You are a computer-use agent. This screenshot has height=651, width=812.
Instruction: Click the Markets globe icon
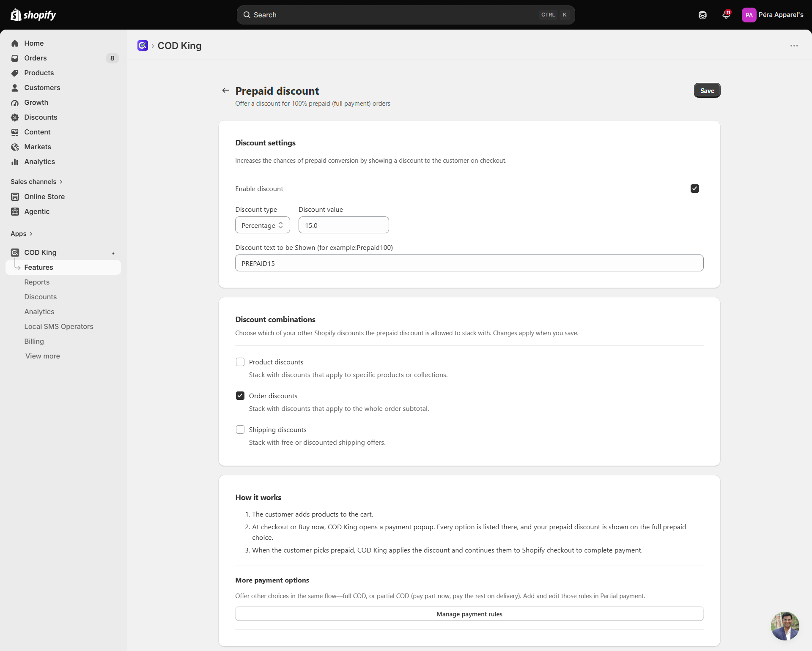point(15,147)
